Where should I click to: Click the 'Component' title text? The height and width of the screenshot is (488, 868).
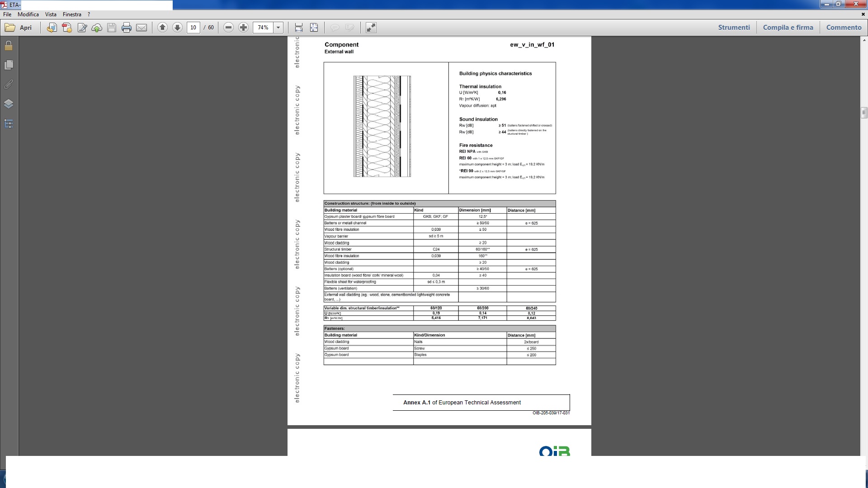(341, 45)
